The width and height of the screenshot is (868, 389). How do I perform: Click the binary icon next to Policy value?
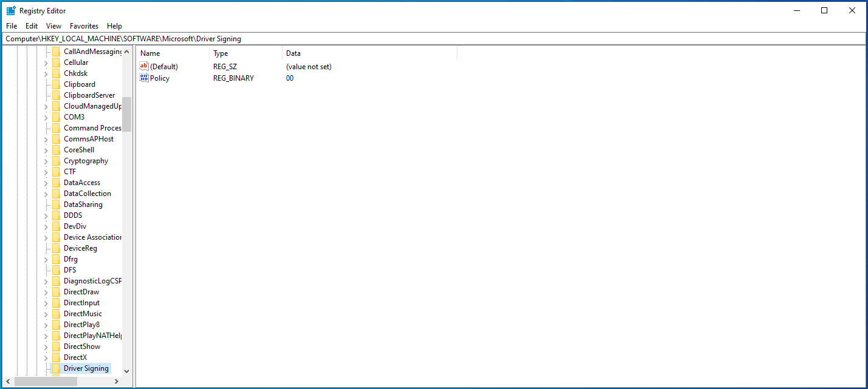144,78
